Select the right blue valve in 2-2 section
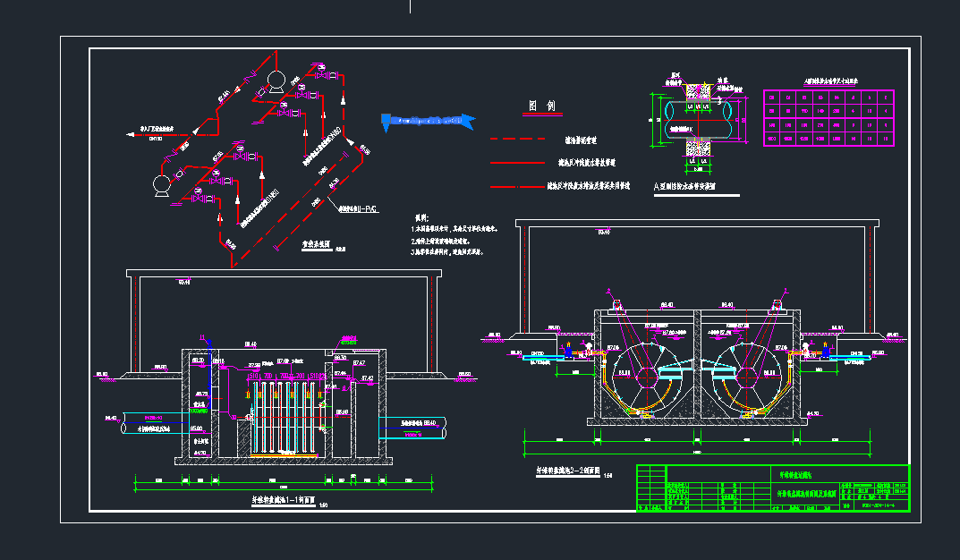 [826, 350]
